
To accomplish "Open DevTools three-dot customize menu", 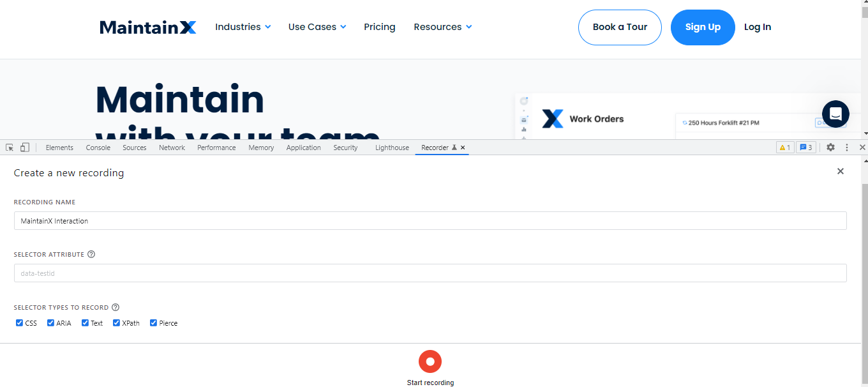I will click(x=847, y=148).
